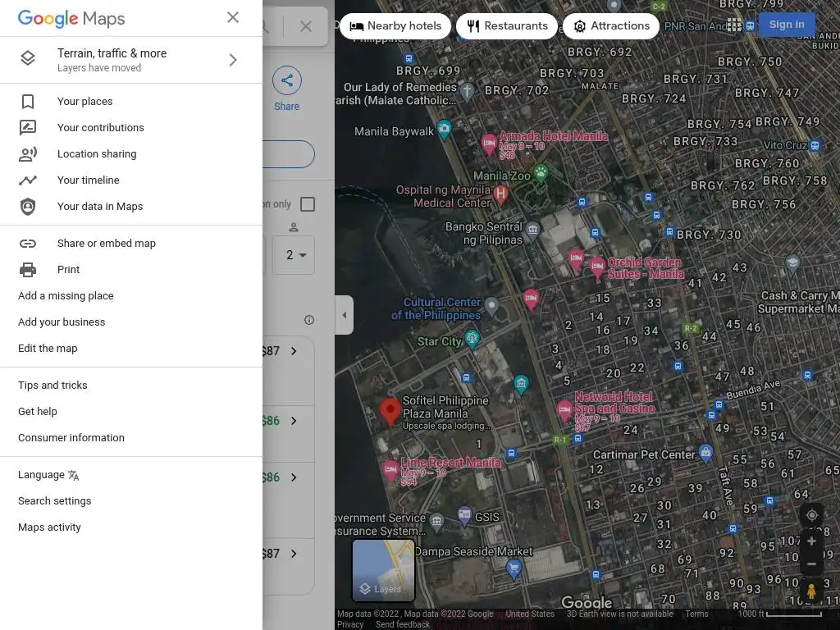Click the Cartimar Pet Center marker

pos(705,452)
